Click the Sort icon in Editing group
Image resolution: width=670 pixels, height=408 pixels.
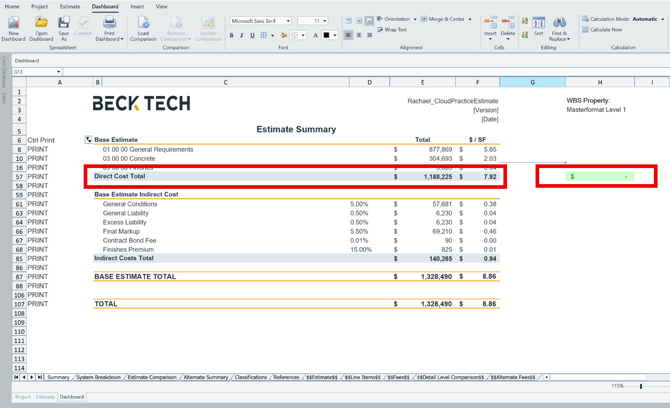coord(538,24)
